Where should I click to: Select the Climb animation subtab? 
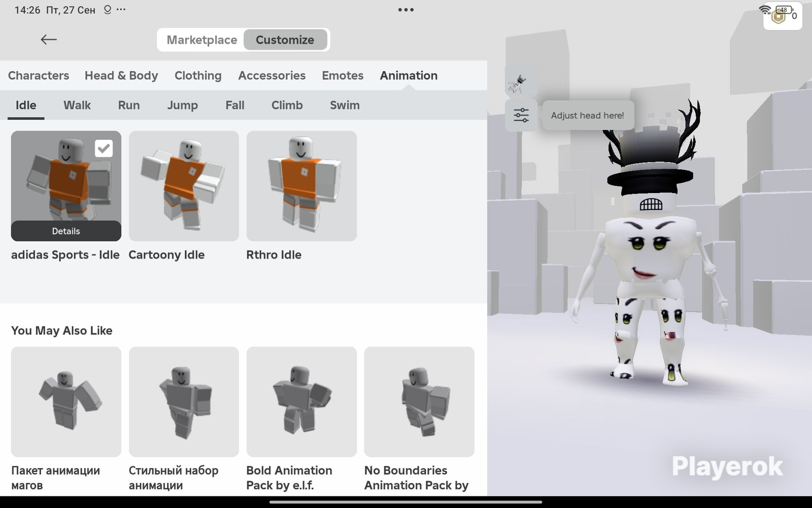click(287, 105)
